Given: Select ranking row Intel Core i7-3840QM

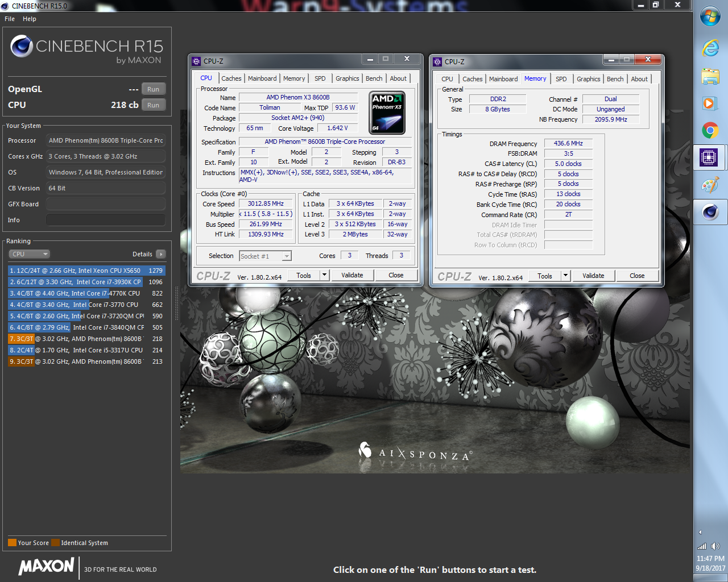Looking at the screenshot, I should click(86, 327).
